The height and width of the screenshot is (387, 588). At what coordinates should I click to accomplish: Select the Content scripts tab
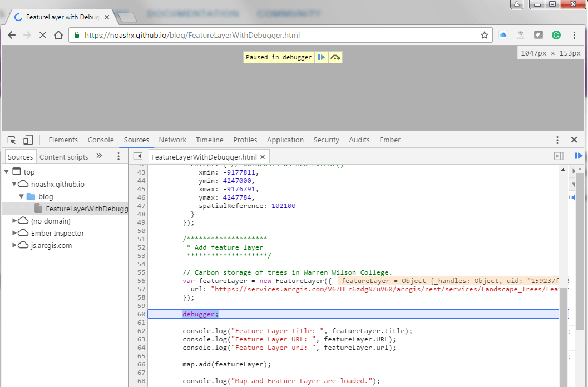[x=64, y=157]
